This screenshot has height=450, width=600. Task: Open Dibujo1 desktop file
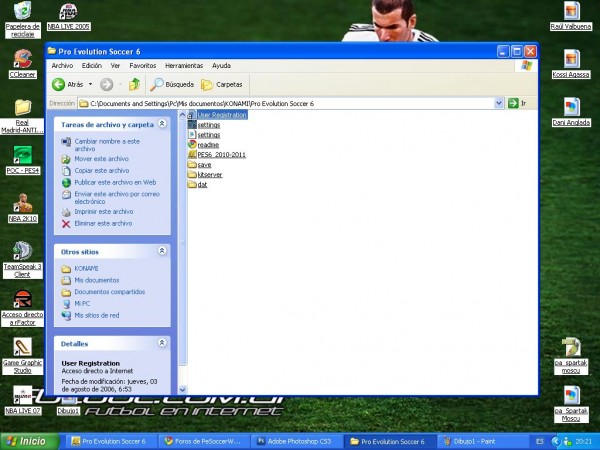click(x=68, y=406)
